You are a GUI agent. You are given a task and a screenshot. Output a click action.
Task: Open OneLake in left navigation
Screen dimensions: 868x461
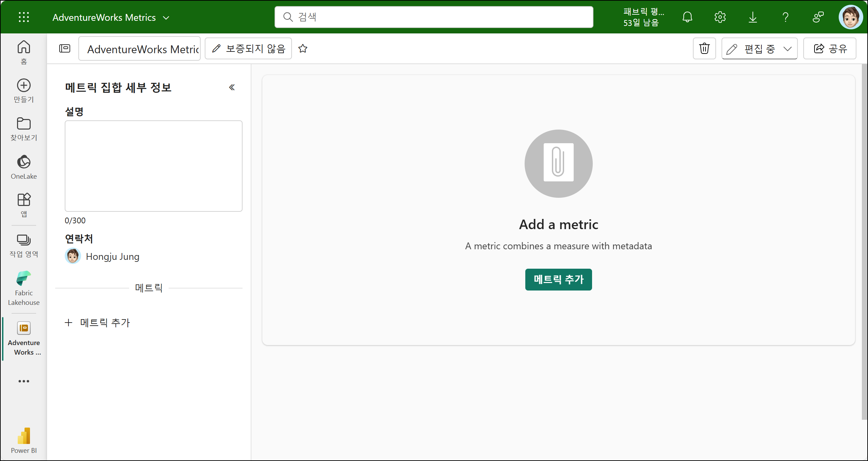(x=24, y=167)
